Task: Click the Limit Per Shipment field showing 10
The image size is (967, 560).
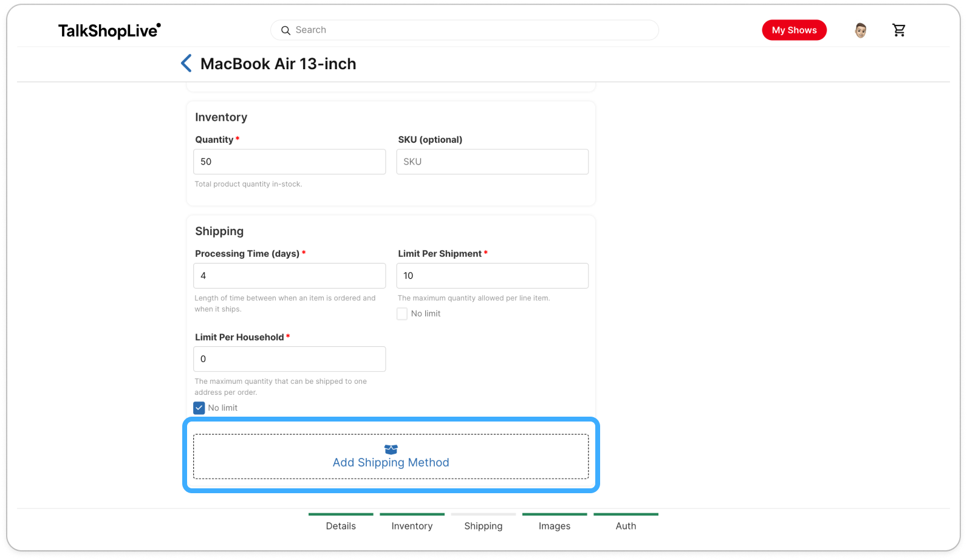Action: coord(493,276)
